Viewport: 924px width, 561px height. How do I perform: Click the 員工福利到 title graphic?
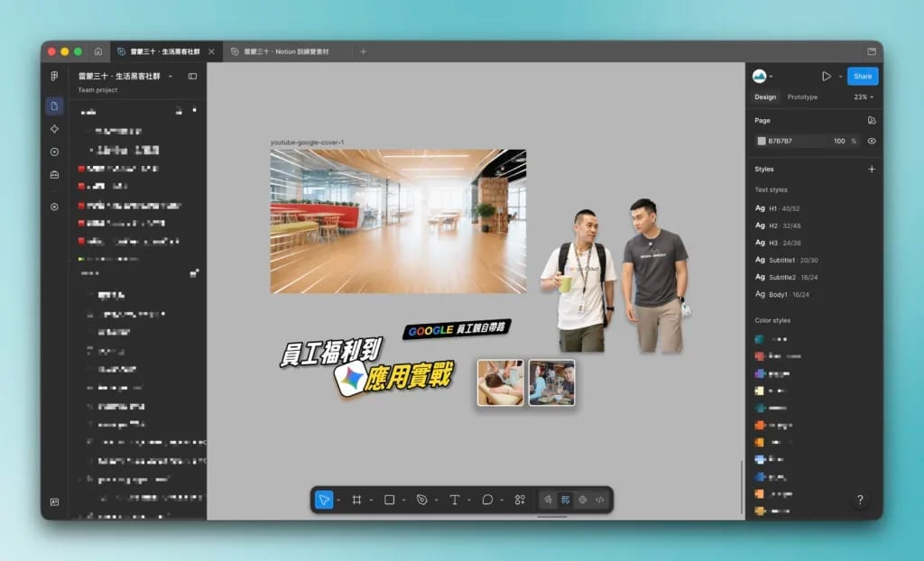click(x=332, y=353)
